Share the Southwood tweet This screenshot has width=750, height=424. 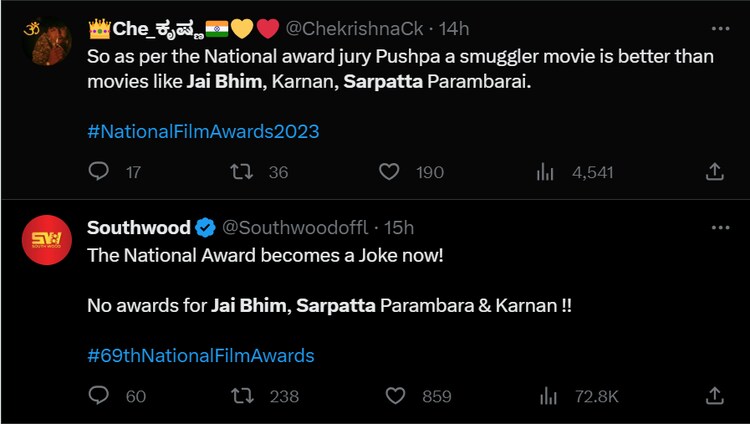(x=715, y=396)
